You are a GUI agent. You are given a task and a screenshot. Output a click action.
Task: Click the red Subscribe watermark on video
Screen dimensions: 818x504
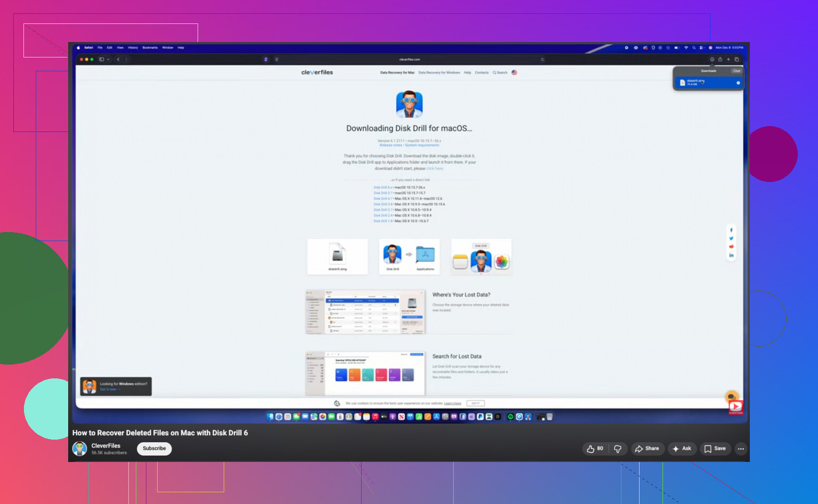(x=735, y=408)
